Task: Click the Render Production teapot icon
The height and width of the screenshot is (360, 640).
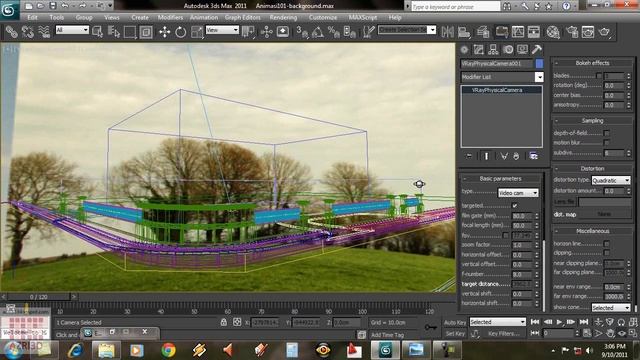Action: [x=604, y=32]
